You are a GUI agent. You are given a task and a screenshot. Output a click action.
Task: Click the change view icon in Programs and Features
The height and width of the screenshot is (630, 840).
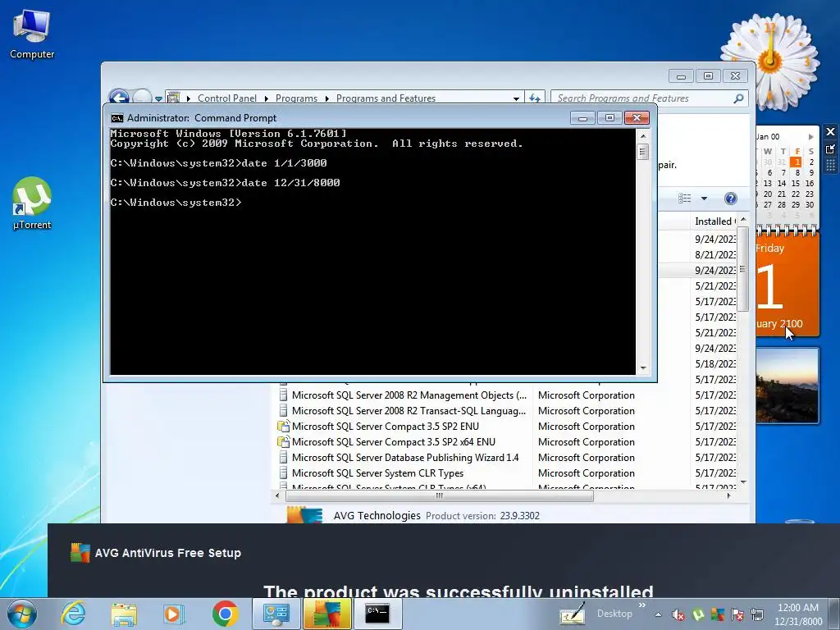tap(685, 199)
